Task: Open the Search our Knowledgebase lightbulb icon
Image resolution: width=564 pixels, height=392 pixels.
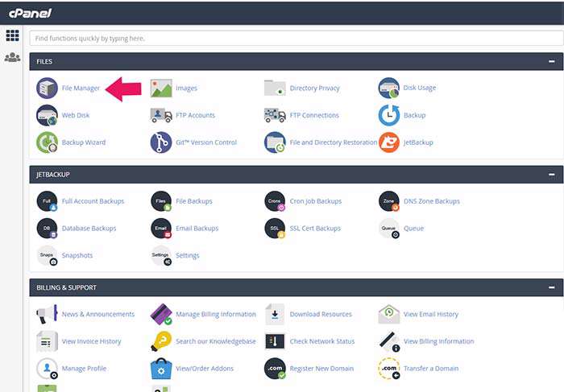Action: pyautogui.click(x=161, y=341)
